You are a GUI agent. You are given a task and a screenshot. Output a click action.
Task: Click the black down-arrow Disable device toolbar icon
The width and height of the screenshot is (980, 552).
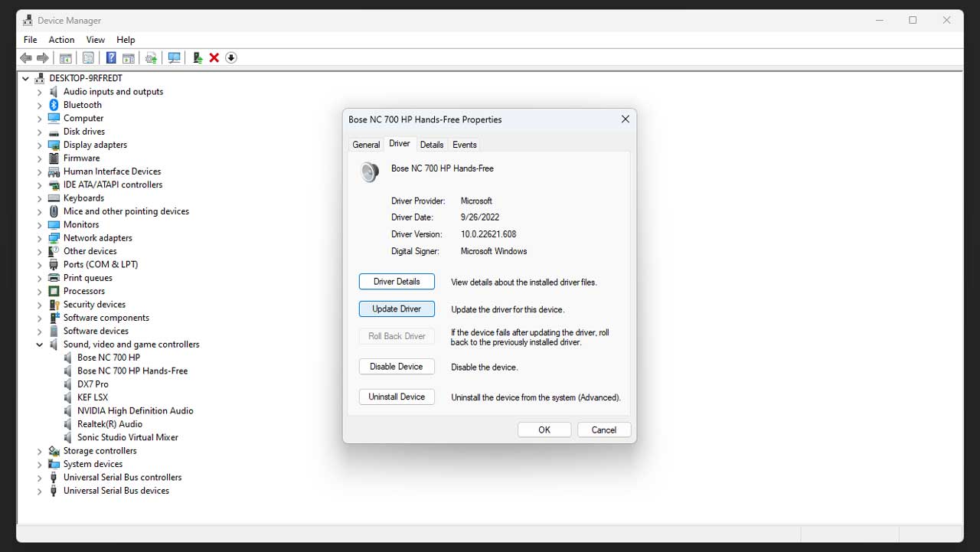231,58
